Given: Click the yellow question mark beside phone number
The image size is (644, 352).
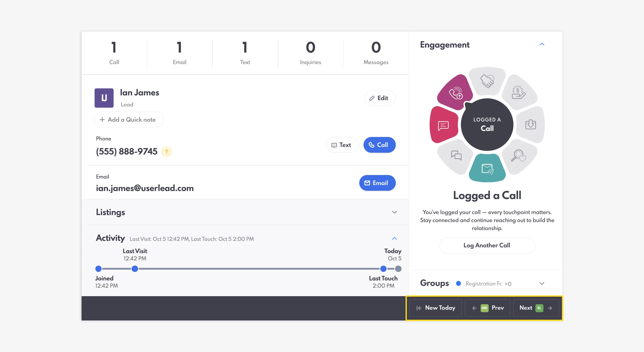Looking at the screenshot, I should click(x=166, y=151).
